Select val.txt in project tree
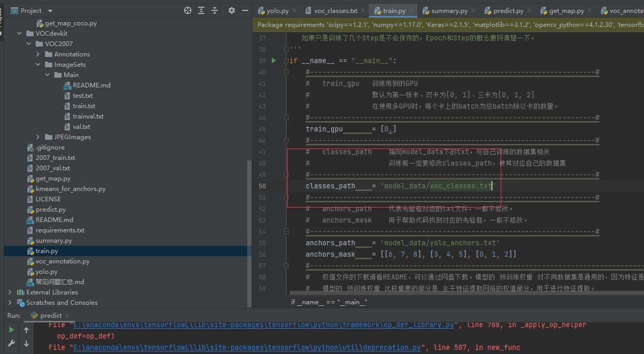 (x=77, y=127)
